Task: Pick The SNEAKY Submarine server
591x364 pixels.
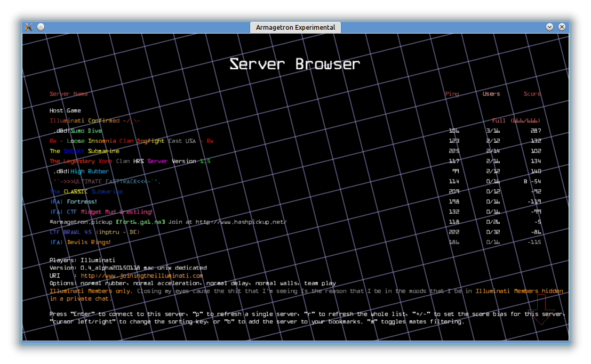Action: [x=84, y=151]
